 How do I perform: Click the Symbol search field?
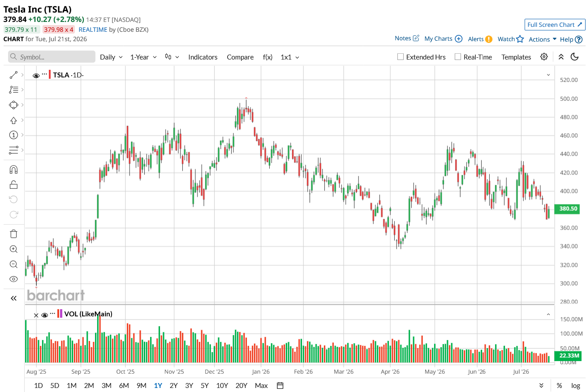tap(52, 57)
